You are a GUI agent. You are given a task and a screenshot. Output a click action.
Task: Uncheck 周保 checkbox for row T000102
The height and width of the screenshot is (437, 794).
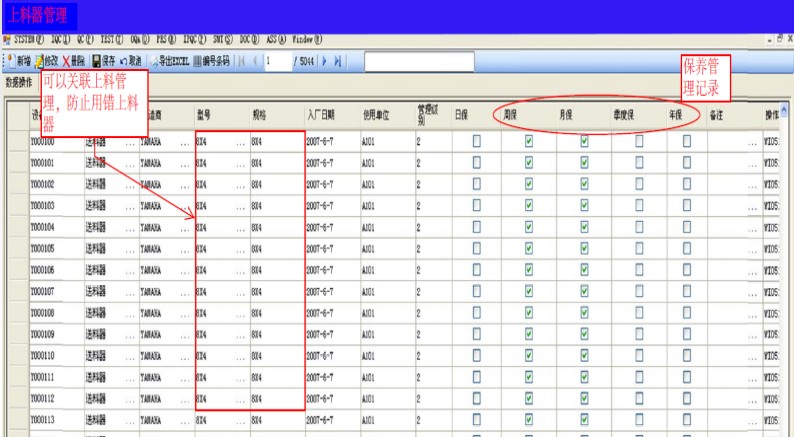[x=529, y=184]
